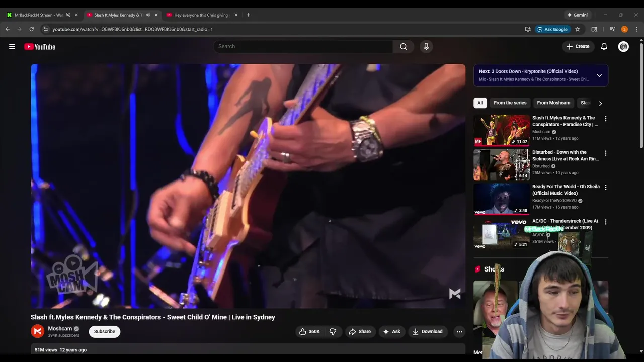Open the Chrome three-dot menu
This screenshot has height=362, width=644.
[x=636, y=29]
